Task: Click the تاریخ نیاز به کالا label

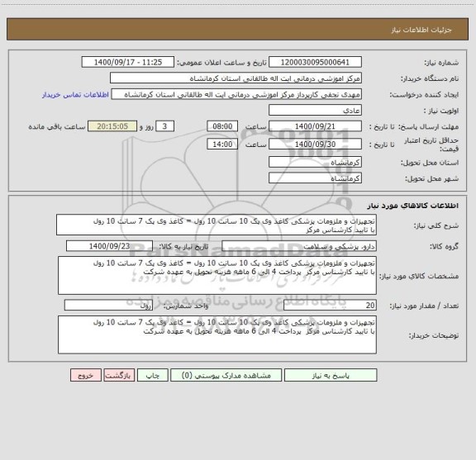Action: pyautogui.click(x=184, y=246)
